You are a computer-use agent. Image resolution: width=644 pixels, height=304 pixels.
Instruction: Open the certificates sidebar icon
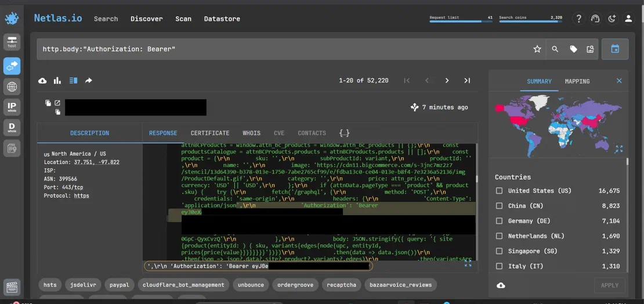tap(12, 149)
